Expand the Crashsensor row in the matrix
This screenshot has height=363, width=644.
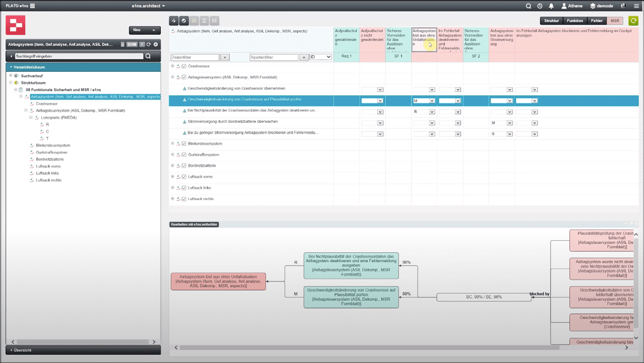click(x=173, y=66)
